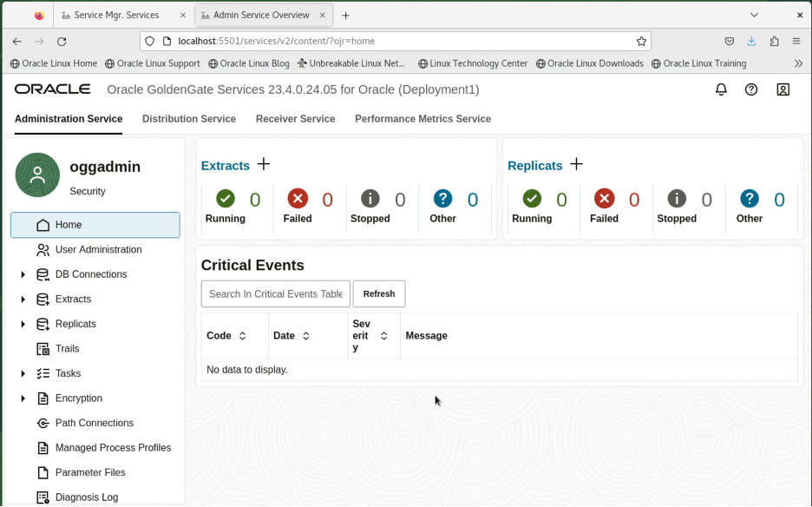Screen dimensions: 812x507
Task: Expand the Replicats tree node in sidebar
Action: [23, 324]
